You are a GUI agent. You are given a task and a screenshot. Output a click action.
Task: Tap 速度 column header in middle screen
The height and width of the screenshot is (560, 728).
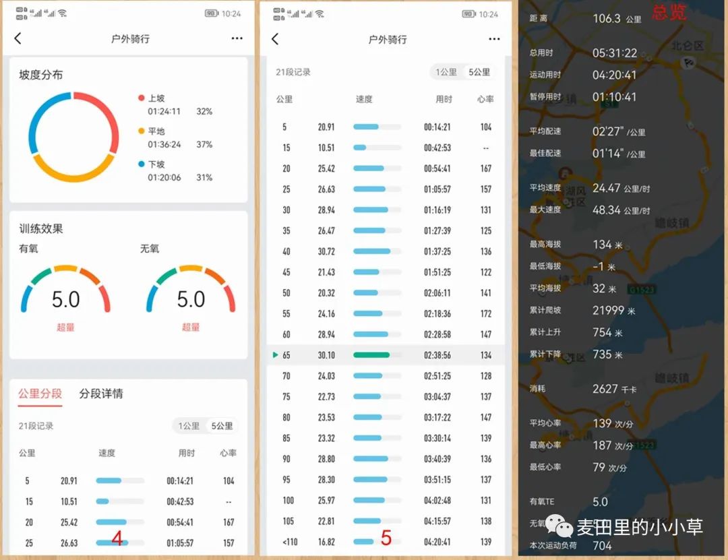click(x=364, y=99)
